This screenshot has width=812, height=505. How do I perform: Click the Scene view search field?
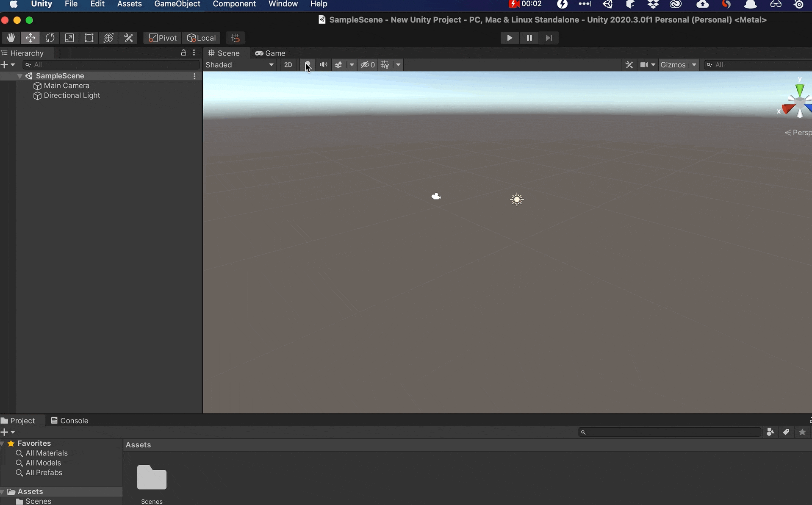pyautogui.click(x=758, y=65)
